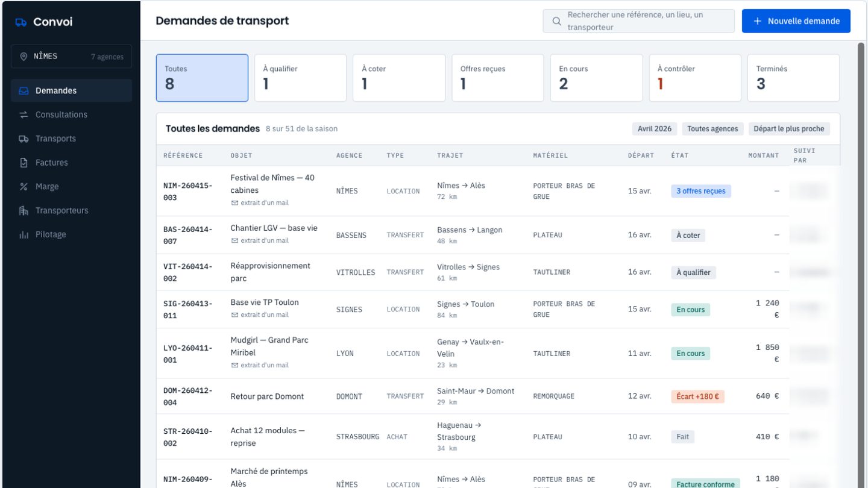This screenshot has height=488, width=868.
Task: Click the 3 offres reçues badge
Action: (x=701, y=191)
